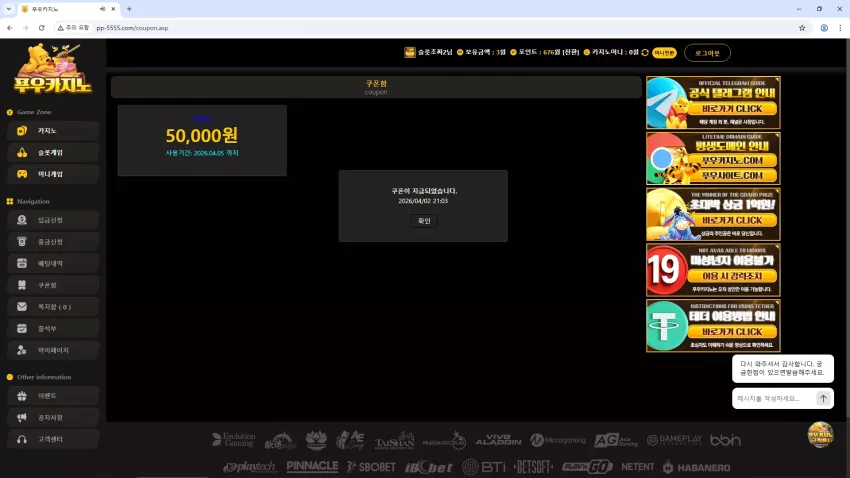Select the 50,000원 coupon card
Screen dimensions: 850x478
202,140
